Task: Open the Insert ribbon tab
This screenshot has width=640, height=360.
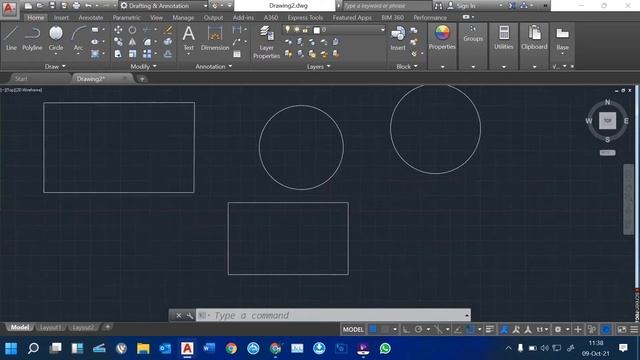Action: coord(61,18)
